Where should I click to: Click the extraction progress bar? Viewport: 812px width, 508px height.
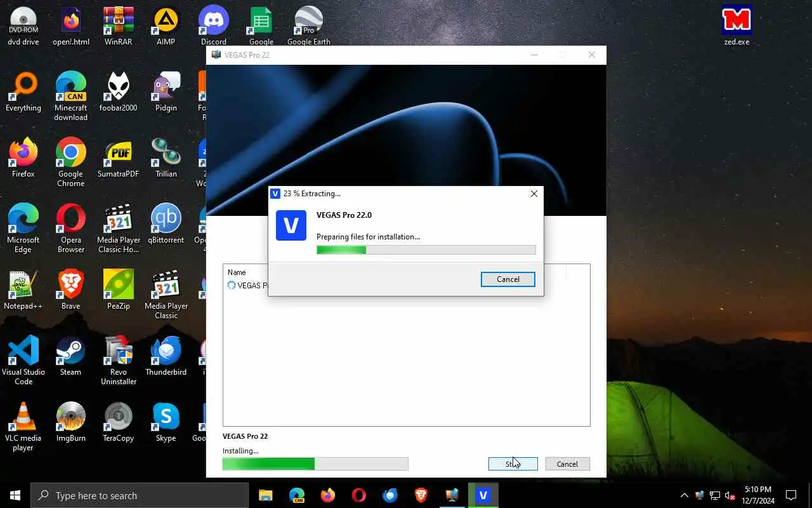tap(426, 250)
